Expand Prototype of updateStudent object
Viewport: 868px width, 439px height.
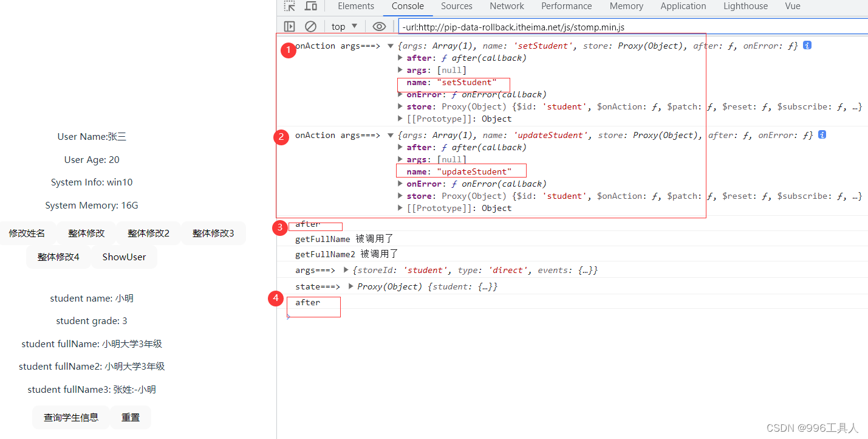click(x=400, y=208)
